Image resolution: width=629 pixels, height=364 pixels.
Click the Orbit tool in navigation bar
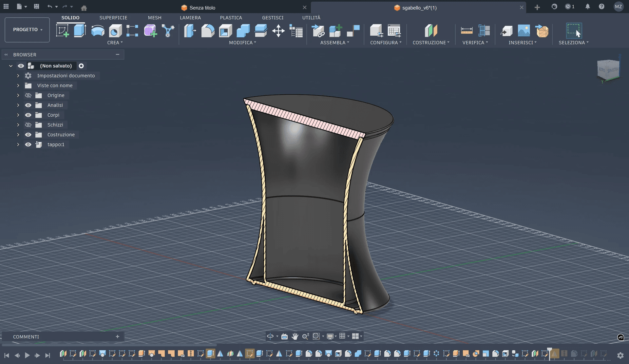pos(270,336)
